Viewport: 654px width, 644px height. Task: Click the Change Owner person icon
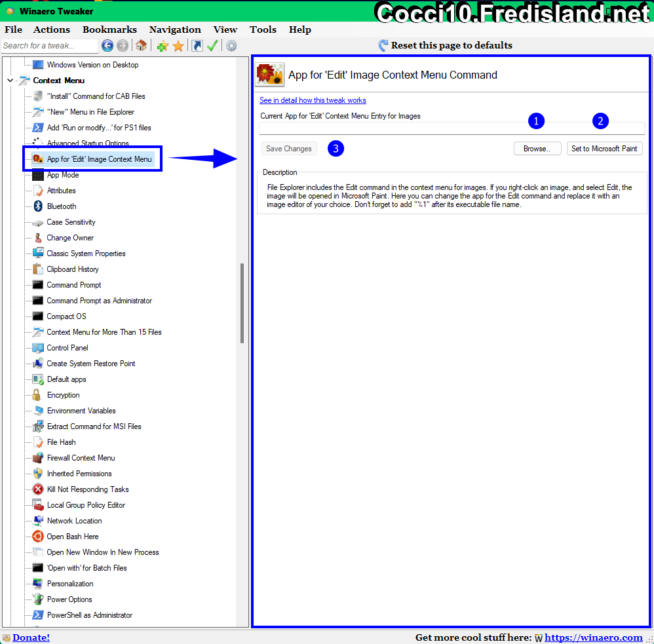(x=38, y=238)
